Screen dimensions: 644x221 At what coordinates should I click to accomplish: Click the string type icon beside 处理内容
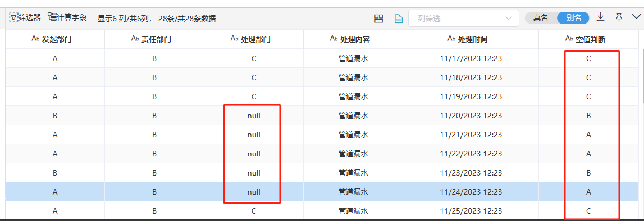pyautogui.click(x=334, y=39)
